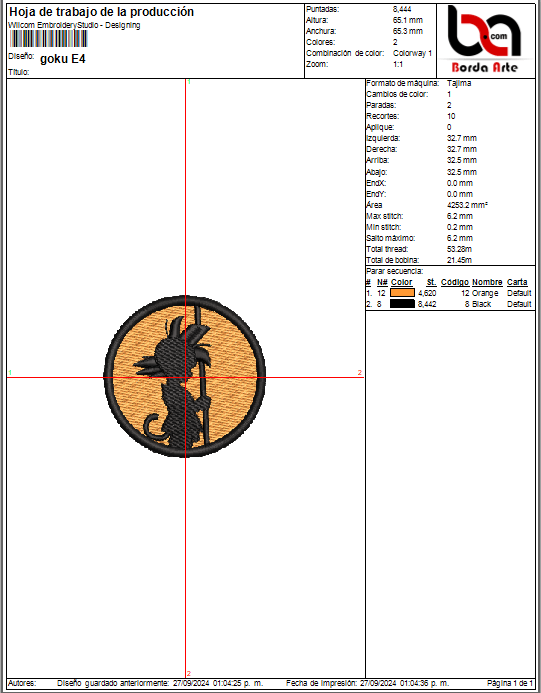The height and width of the screenshot is (693, 541).
Task: Click the 'Carta' column header
Action: [517, 282]
